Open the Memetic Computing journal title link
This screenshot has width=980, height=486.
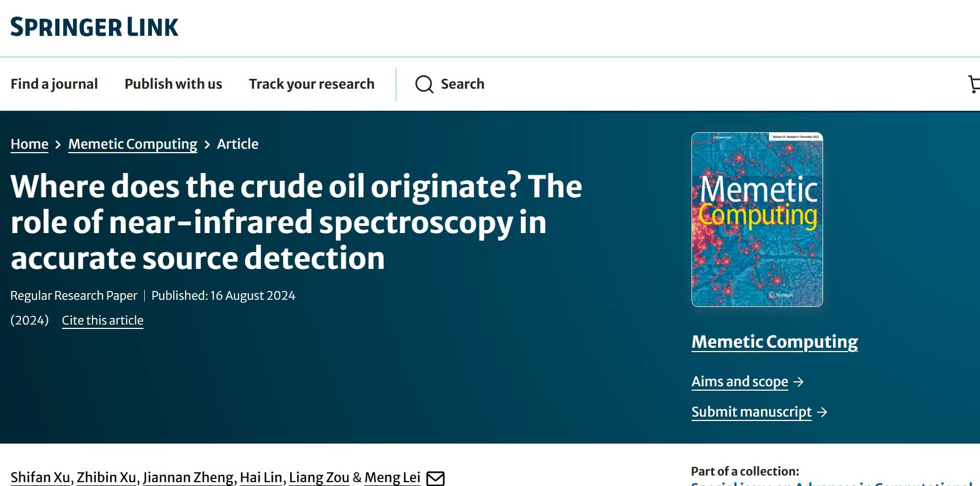tap(775, 342)
